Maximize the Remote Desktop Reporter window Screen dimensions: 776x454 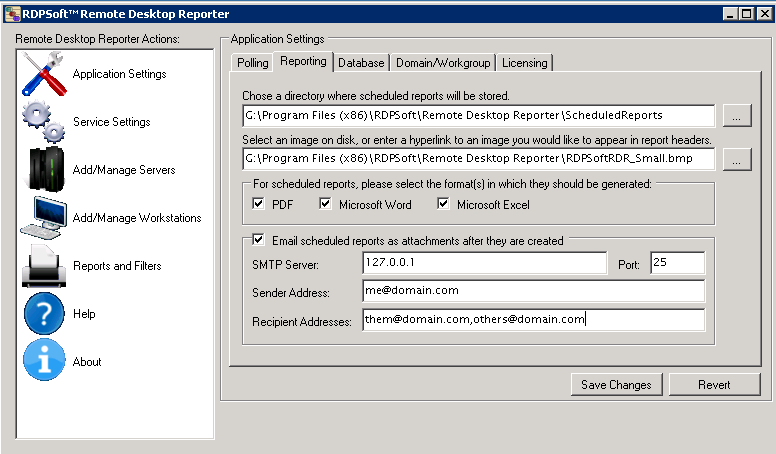(746, 14)
